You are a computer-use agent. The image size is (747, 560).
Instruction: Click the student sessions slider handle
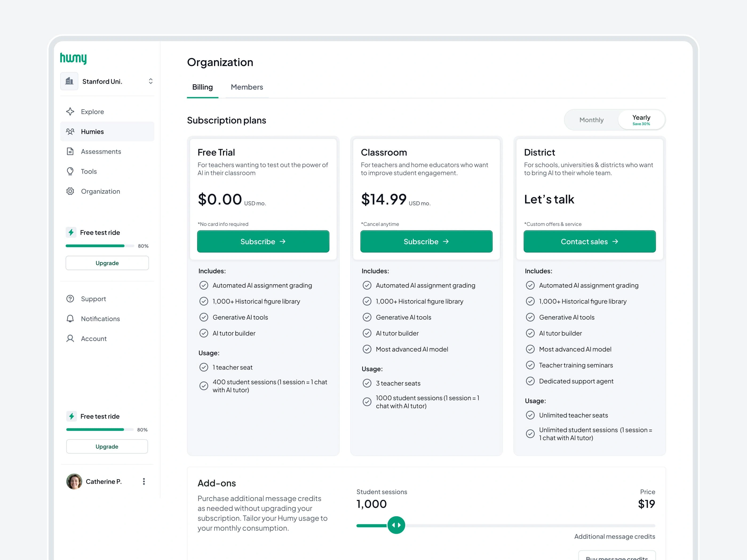[396, 525]
